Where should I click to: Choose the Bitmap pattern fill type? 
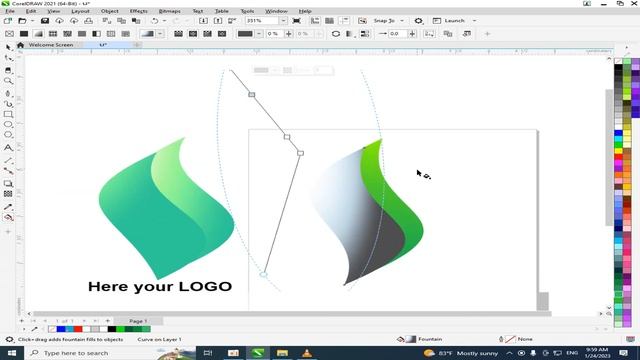67,34
